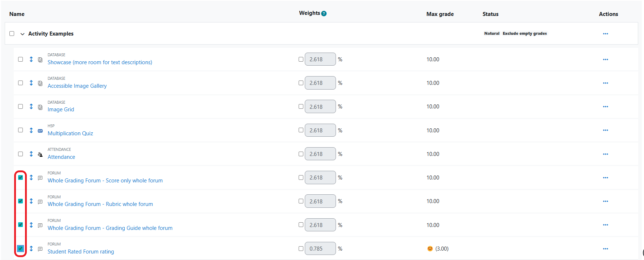Click database icon next to Image Grid
This screenshot has height=260, width=644.
[x=40, y=107]
